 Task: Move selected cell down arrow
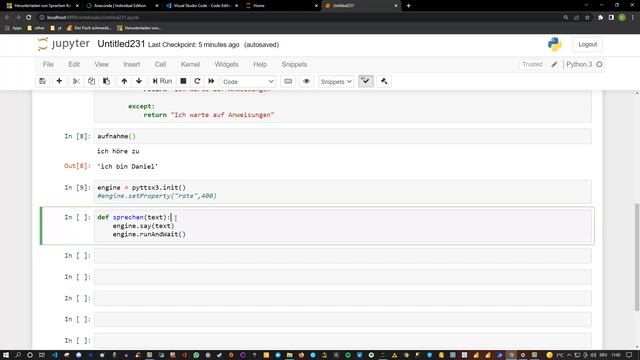click(x=139, y=81)
